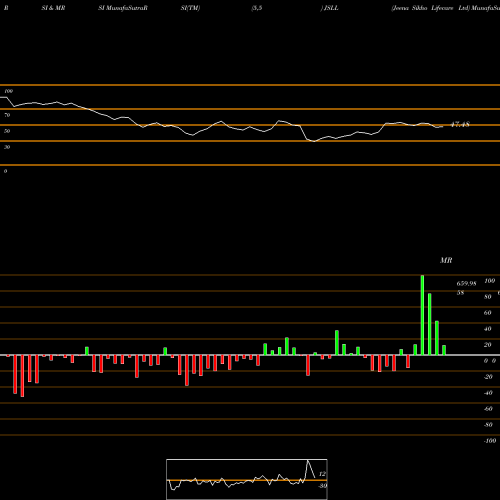The width and height of the screenshot is (500, 500).
Task: Click the value 58 under 659.98
Action: click(x=460, y=293)
